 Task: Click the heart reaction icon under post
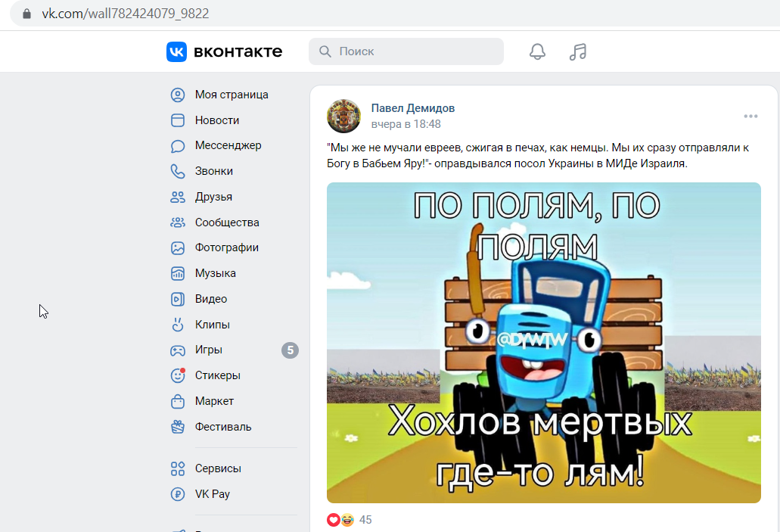(x=334, y=520)
